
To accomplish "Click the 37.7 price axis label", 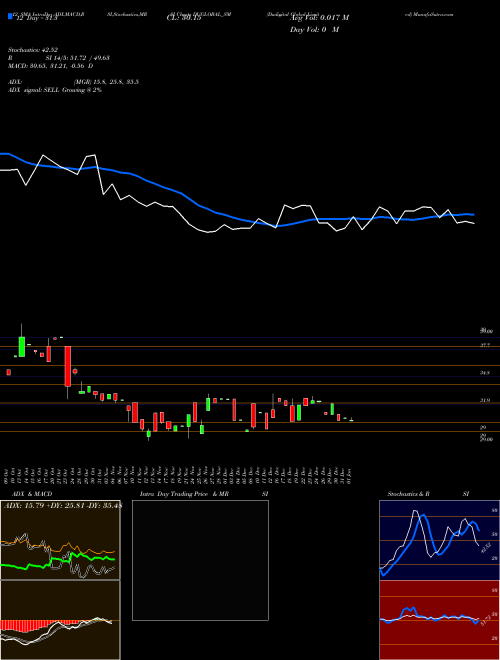I will (485, 345).
